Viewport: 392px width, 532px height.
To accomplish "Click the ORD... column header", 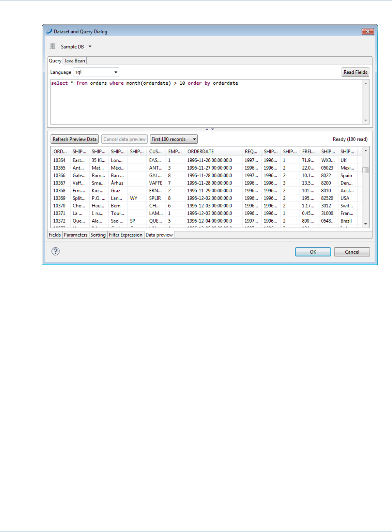I will pos(60,151).
